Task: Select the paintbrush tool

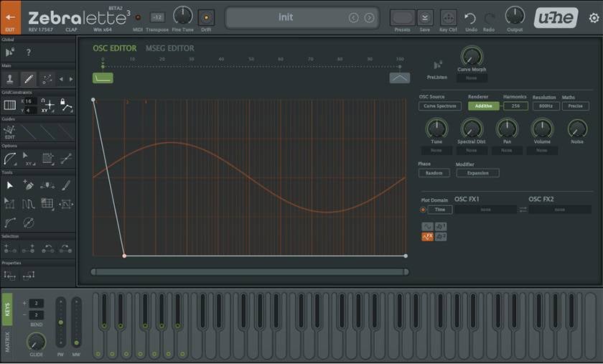Action: (66, 185)
